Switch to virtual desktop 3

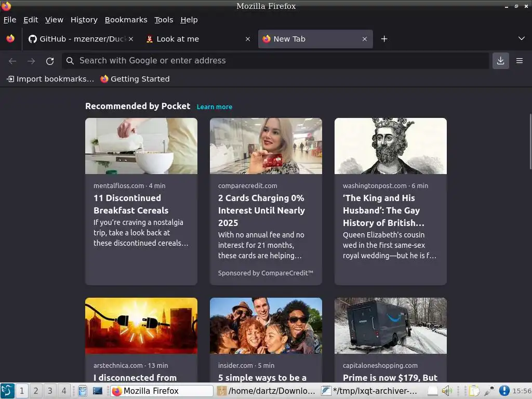tap(50, 391)
